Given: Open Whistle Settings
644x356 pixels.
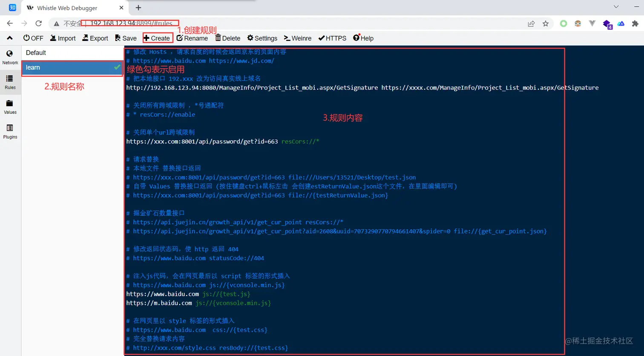Looking at the screenshot, I should point(262,38).
